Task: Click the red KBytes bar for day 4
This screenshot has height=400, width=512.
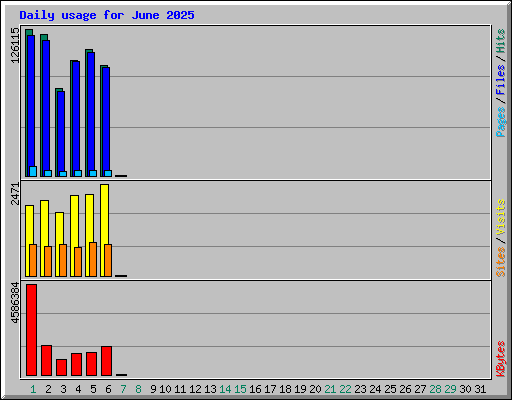Action: pos(77,365)
